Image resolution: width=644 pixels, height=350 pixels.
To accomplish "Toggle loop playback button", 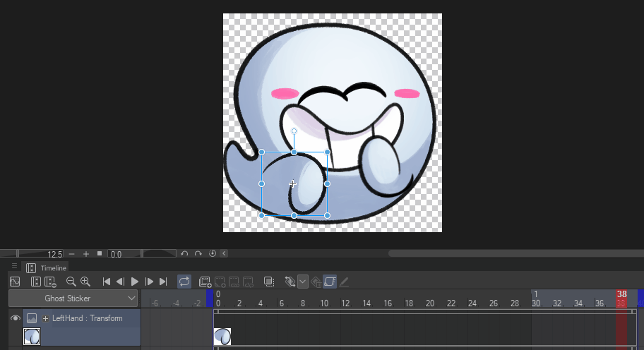I will tap(184, 282).
